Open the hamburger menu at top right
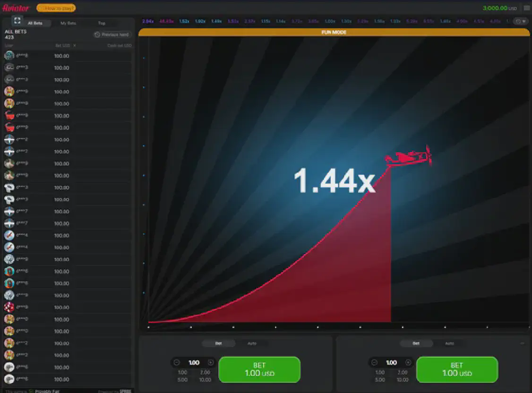532x393 pixels. click(x=526, y=8)
